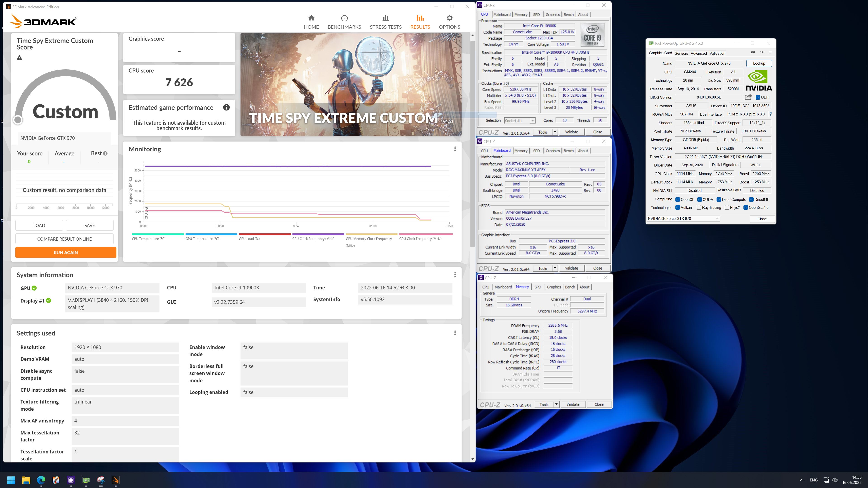
Task: Toggle the OpenGL 4.6 checkbox in GPU-Z
Action: click(x=746, y=207)
